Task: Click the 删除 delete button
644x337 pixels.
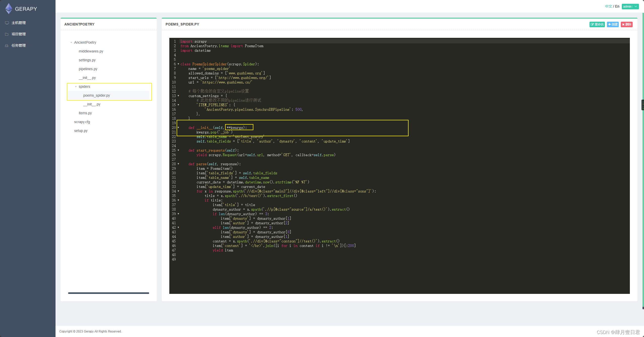Action: [627, 24]
